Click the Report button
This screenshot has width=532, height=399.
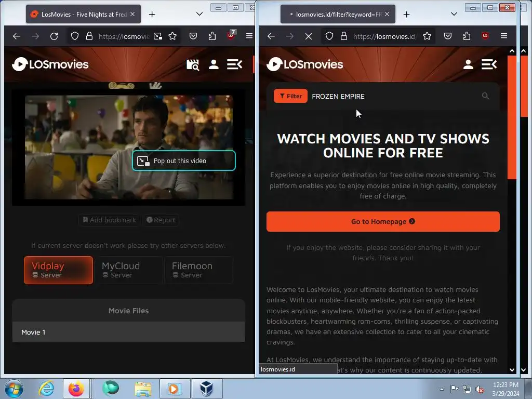[x=161, y=220]
